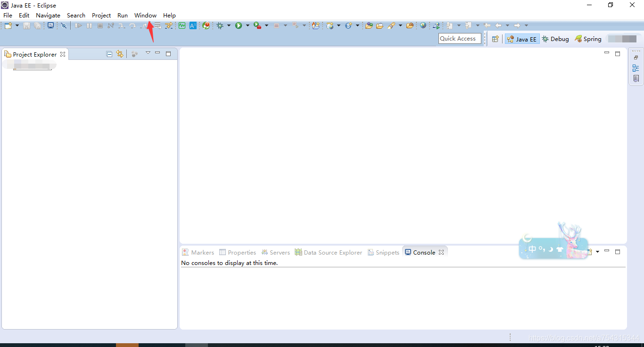Launch the Debug tool from the toolbar
This screenshot has width=644, height=347.
220,25
